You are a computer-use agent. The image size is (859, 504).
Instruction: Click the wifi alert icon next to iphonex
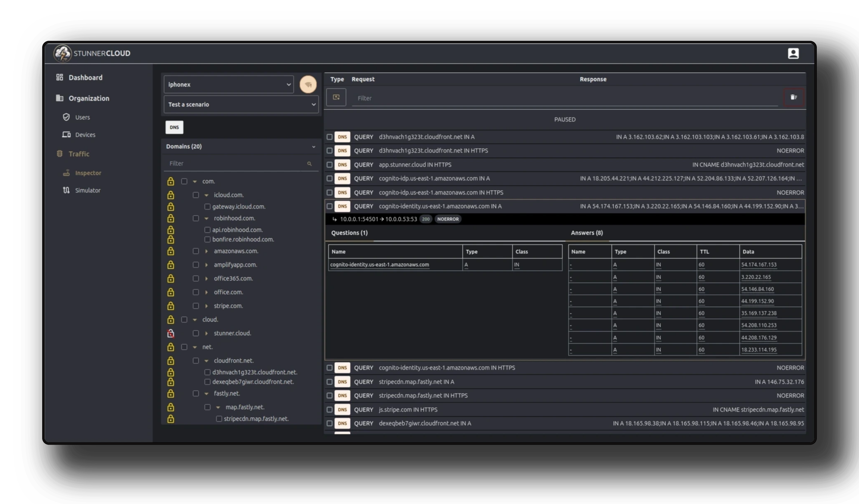(x=308, y=84)
